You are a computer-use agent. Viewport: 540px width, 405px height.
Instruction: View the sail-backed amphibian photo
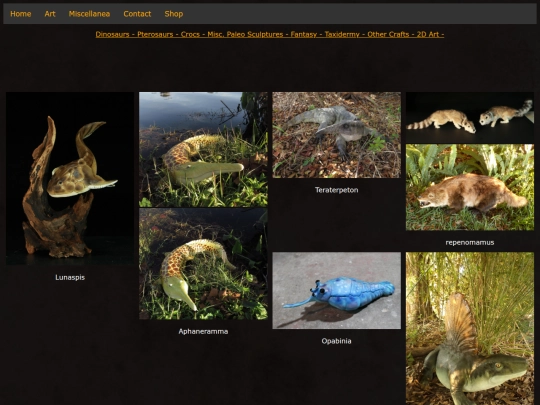pos(470,329)
